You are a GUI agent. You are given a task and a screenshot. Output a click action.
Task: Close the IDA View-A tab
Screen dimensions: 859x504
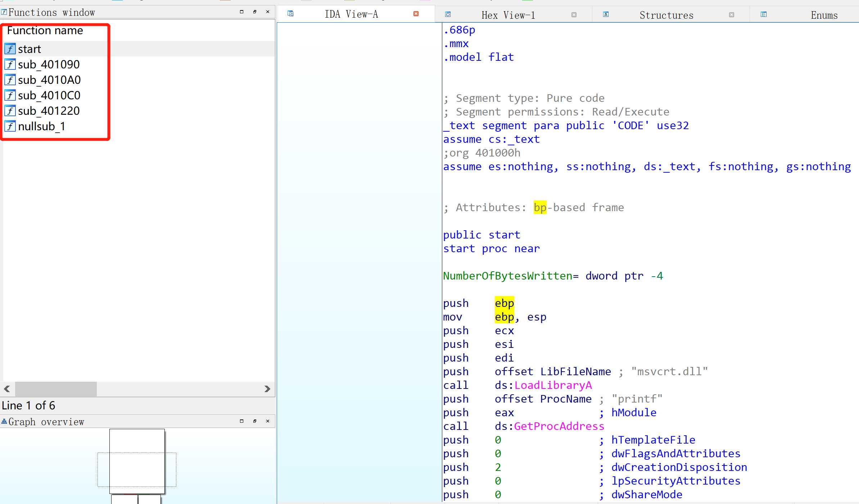416,14
